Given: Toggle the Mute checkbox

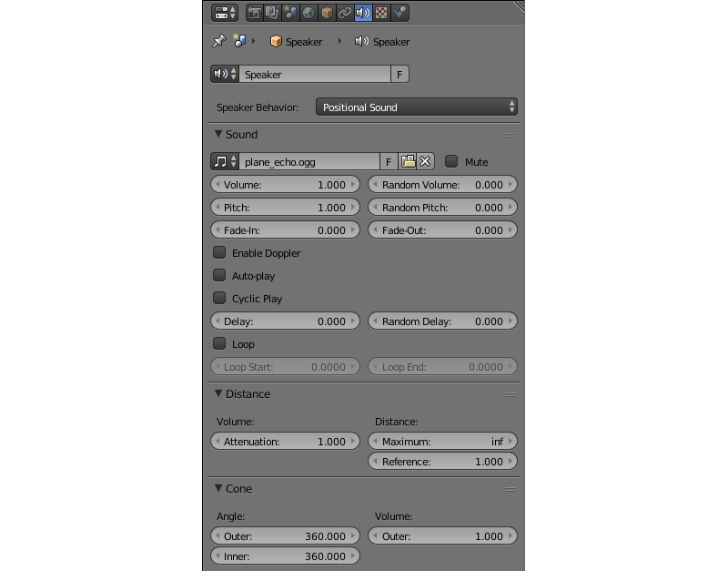Looking at the screenshot, I should pos(451,161).
